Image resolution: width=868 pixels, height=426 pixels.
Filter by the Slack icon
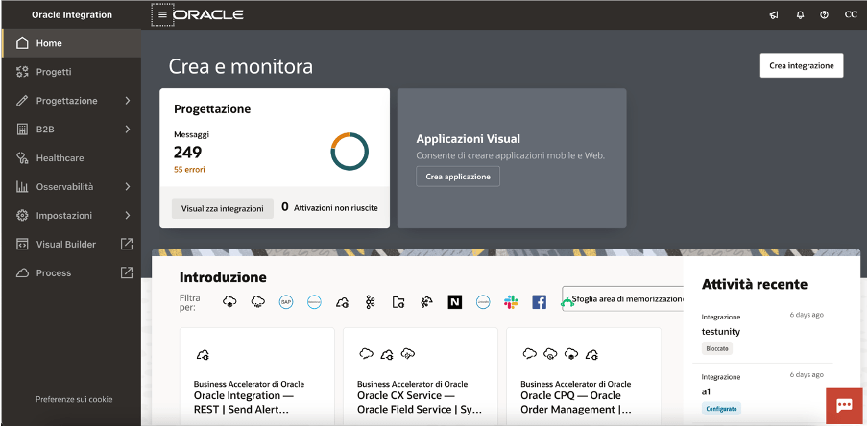pyautogui.click(x=511, y=302)
